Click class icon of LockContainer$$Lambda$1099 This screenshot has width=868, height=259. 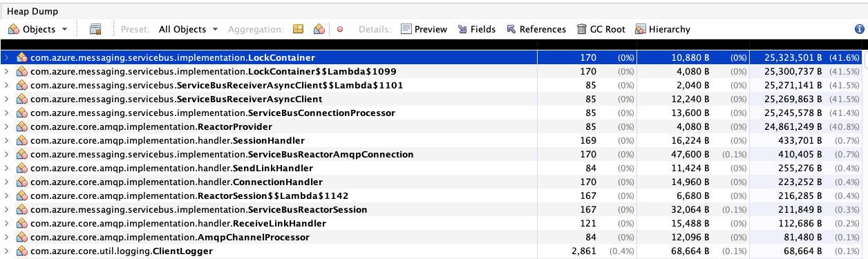[x=21, y=72]
